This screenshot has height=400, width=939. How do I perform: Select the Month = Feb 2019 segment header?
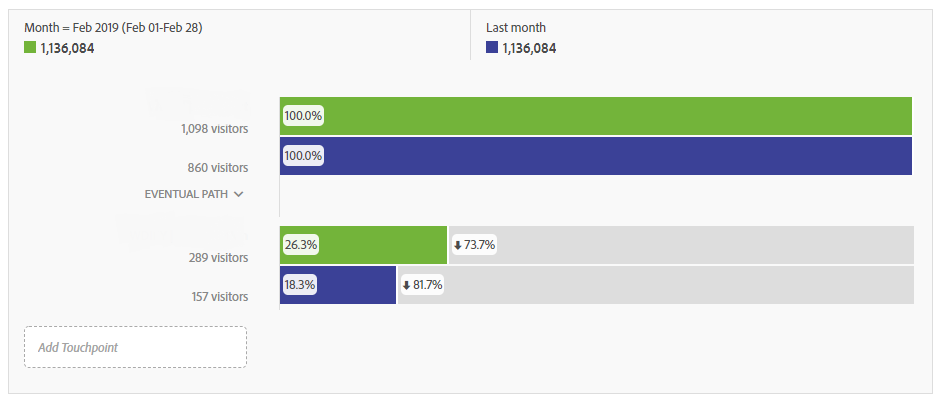pos(113,28)
